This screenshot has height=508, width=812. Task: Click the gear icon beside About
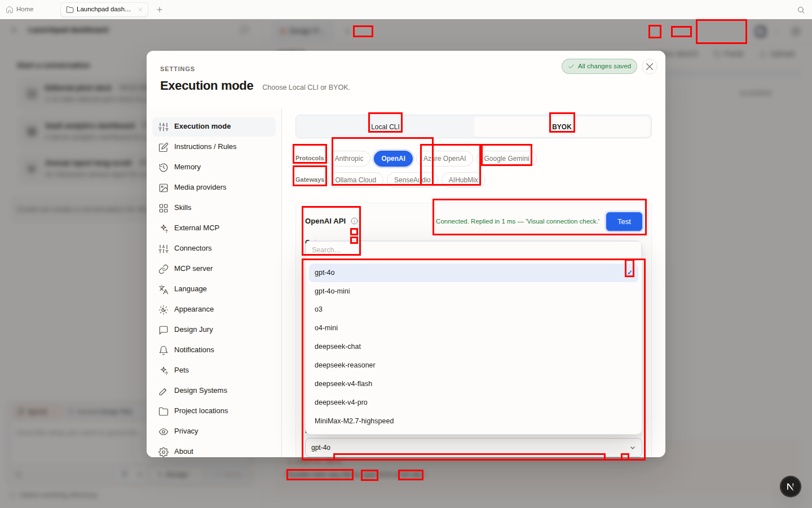(x=164, y=452)
